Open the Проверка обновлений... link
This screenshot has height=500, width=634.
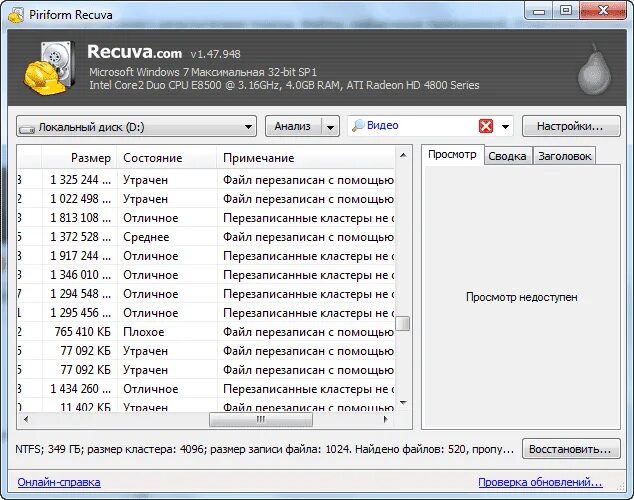[x=540, y=482]
